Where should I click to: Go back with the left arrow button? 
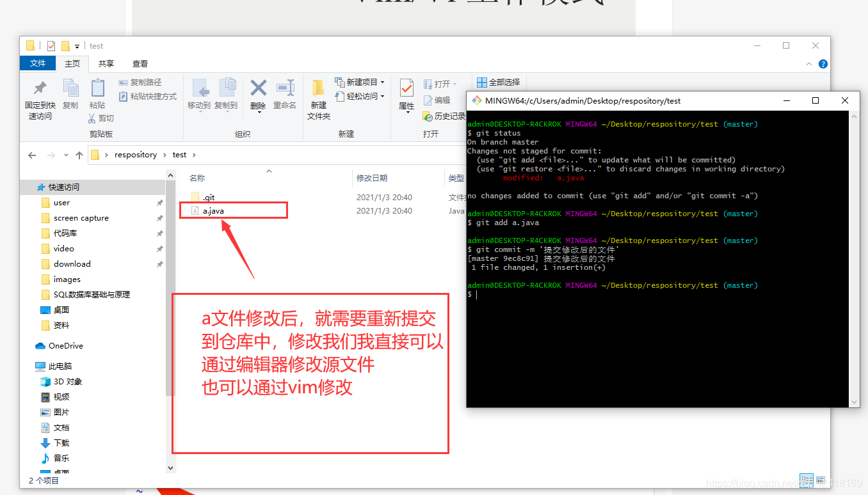point(32,155)
